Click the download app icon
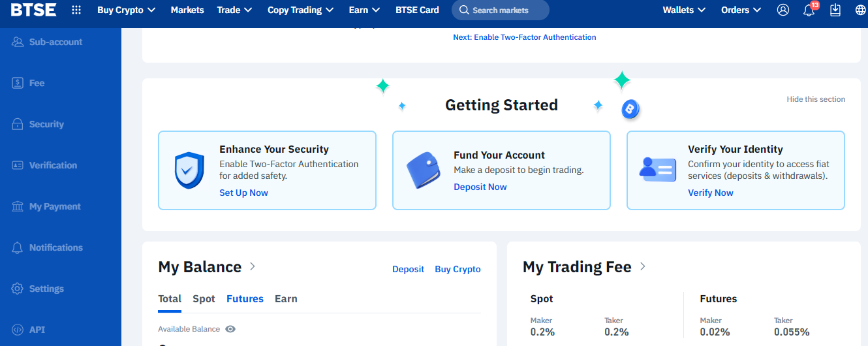This screenshot has width=868, height=346. [835, 10]
